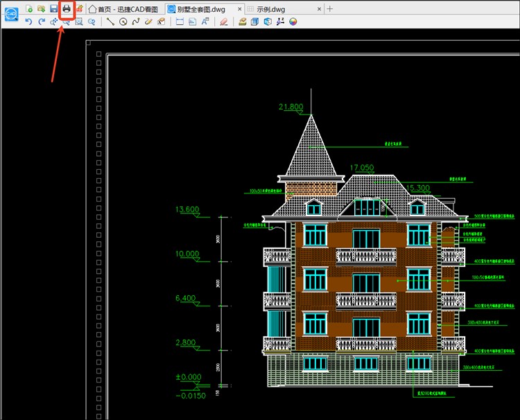Add a new tab with plus button
This screenshot has height=420, width=520.
[330, 9]
